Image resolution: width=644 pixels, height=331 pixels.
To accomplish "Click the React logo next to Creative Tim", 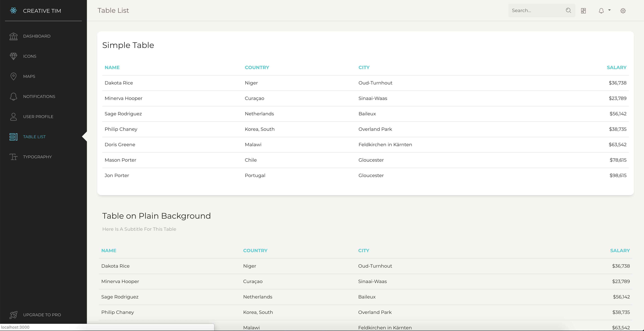I will click(x=13, y=11).
